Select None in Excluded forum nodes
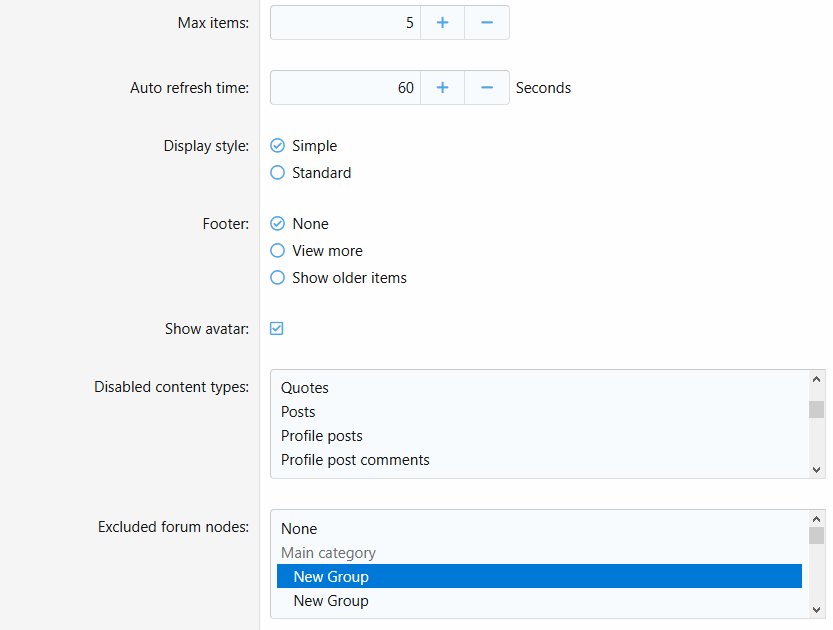The image size is (833, 630). click(x=299, y=529)
